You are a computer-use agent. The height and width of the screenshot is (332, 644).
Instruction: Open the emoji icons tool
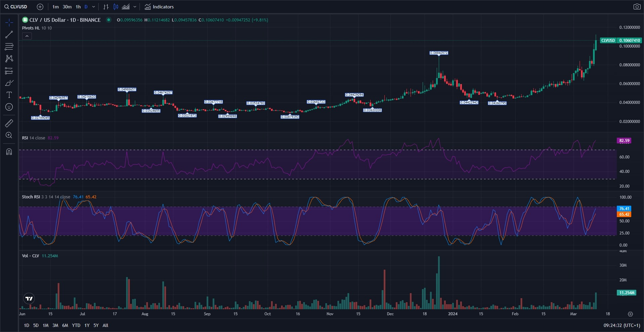(x=9, y=107)
